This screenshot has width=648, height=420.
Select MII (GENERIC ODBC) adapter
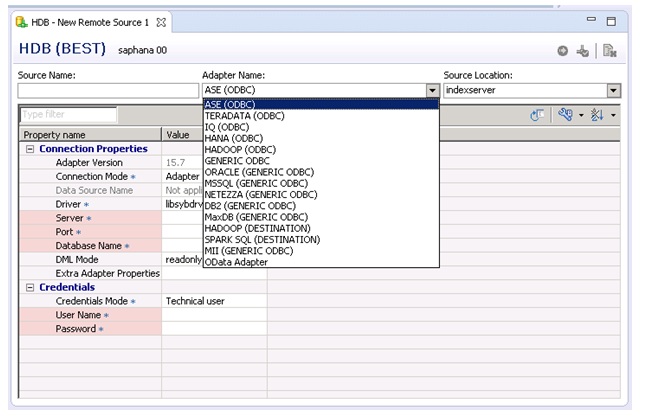coord(321,251)
